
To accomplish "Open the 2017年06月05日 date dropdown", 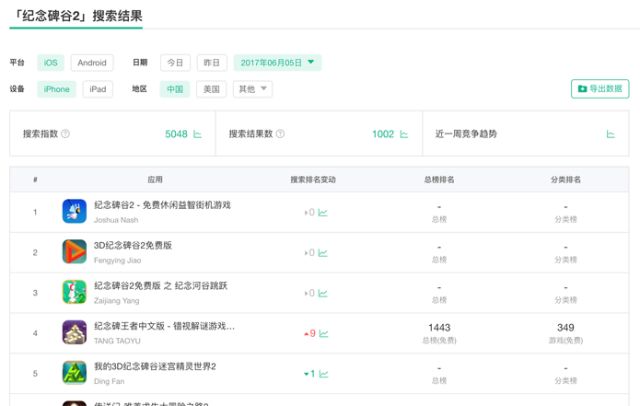I will pyautogui.click(x=277, y=62).
